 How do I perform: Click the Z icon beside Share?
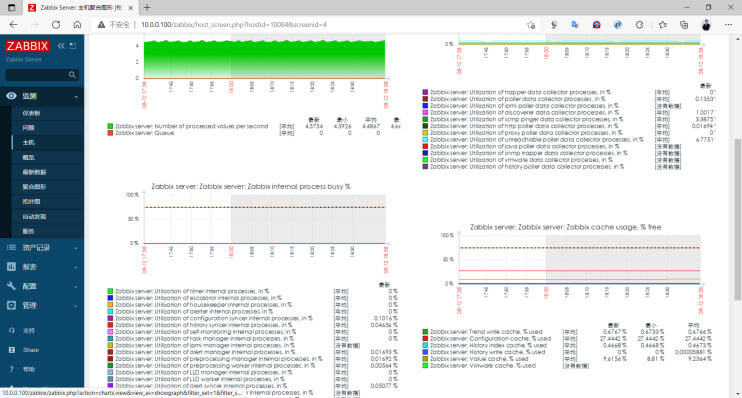pos(12,350)
